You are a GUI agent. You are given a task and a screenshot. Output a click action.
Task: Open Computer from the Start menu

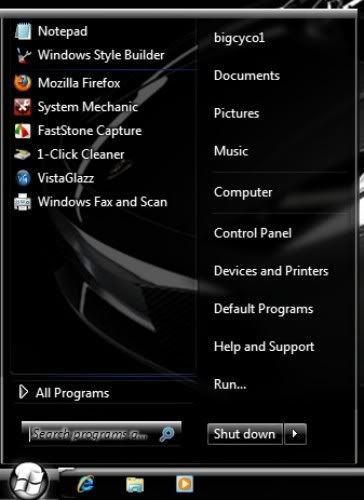click(243, 192)
